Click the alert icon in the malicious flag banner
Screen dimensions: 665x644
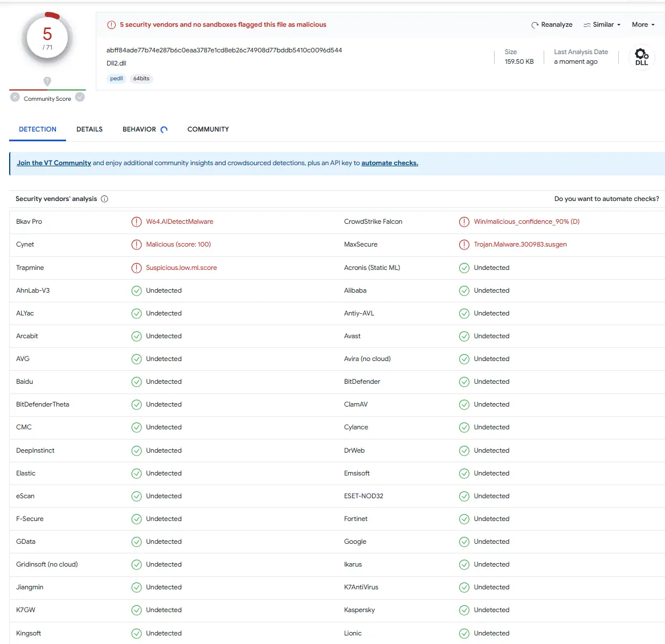point(112,25)
